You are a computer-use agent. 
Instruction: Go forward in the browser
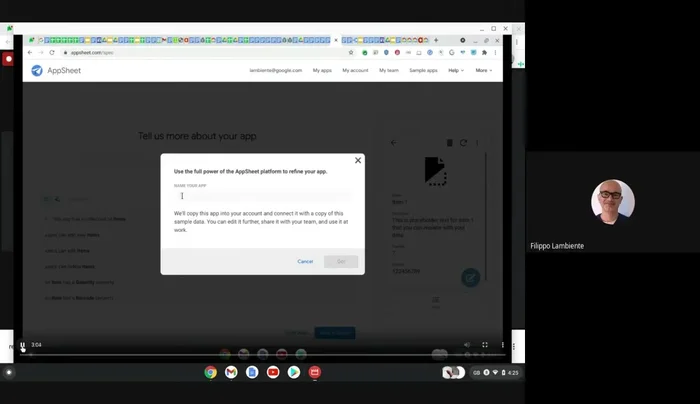41,53
